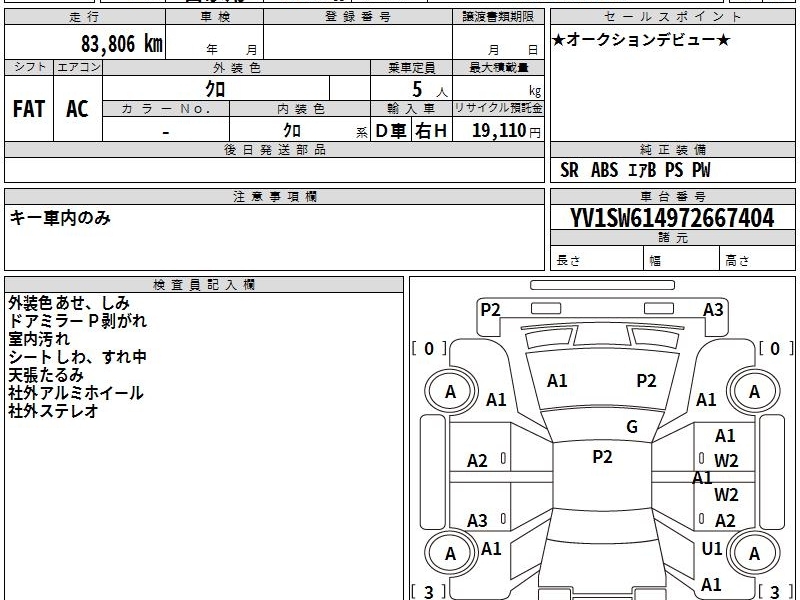Click the recycle deposit 19,110円

(x=506, y=131)
